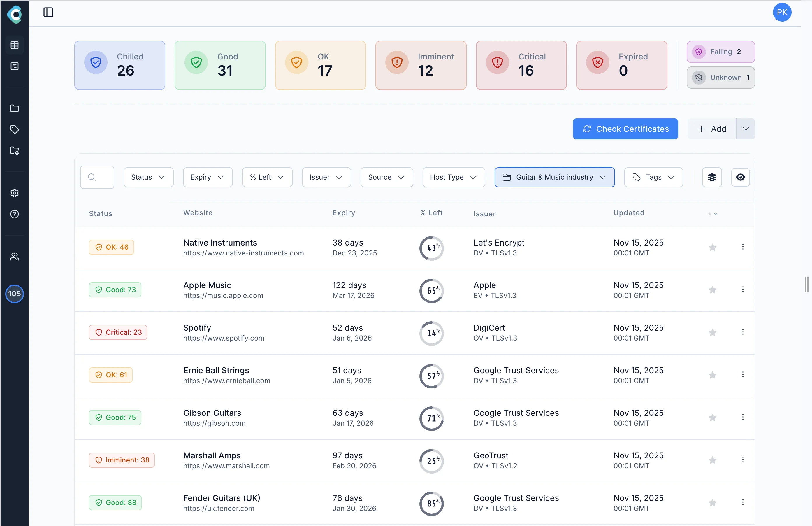Open the Status filter dropdown
This screenshot has height=526, width=812.
[148, 177]
